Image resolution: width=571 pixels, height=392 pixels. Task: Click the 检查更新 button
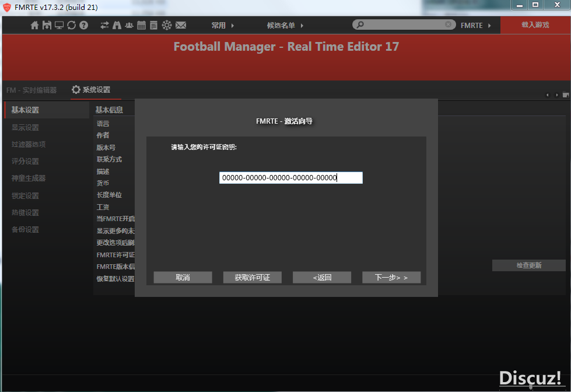click(529, 265)
